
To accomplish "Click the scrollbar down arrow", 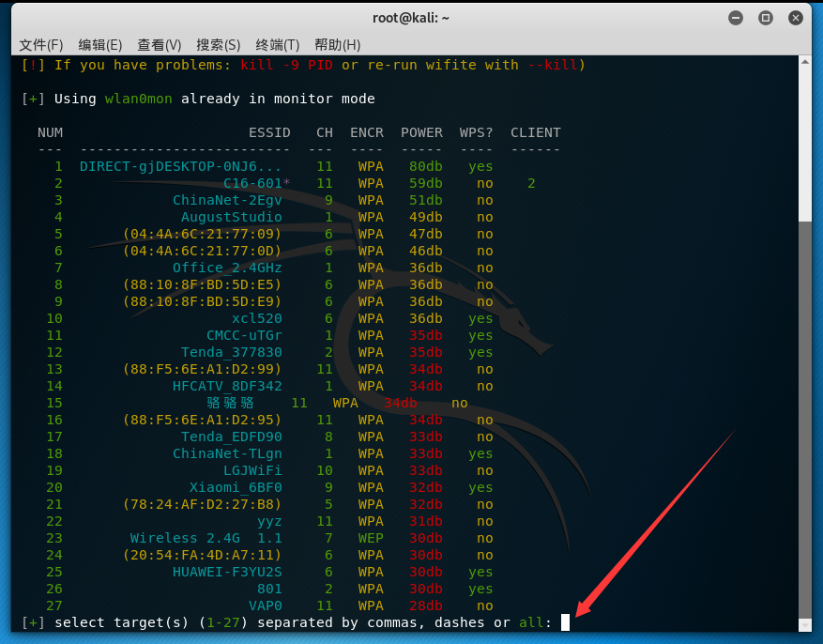I will 804,624.
